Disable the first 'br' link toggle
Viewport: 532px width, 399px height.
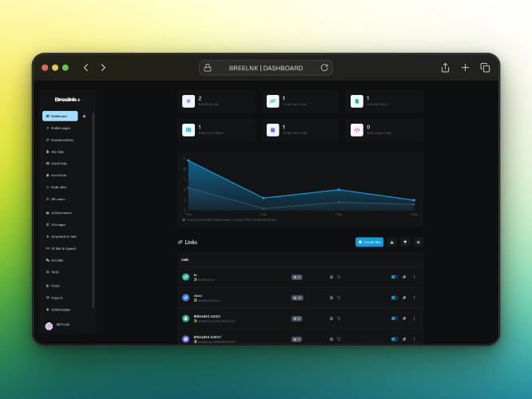coord(395,277)
